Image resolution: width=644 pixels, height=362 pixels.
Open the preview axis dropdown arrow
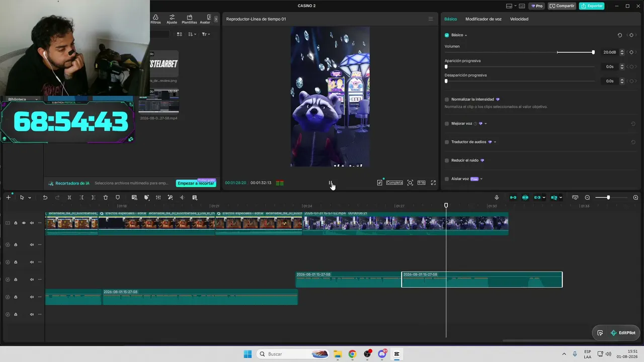click(560, 198)
